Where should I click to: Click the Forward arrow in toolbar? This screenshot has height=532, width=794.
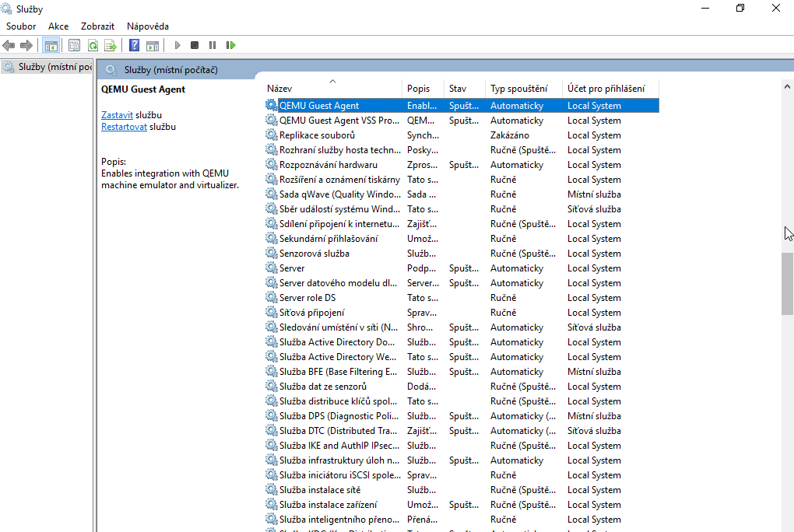pyautogui.click(x=26, y=46)
